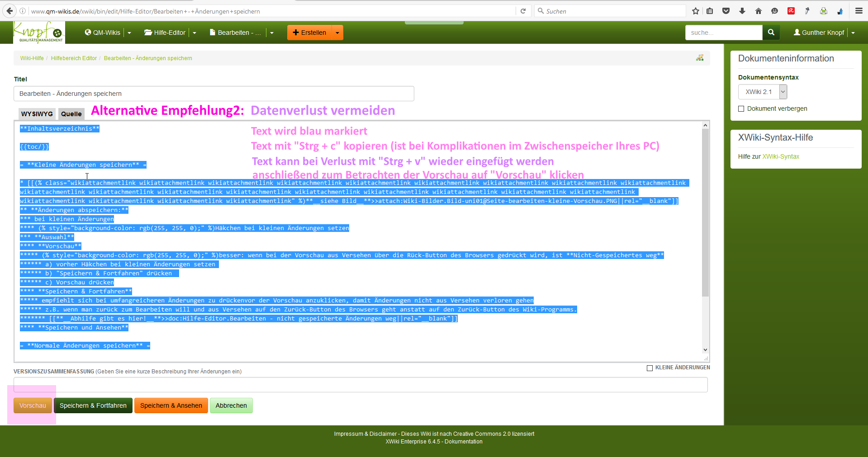
Task: Open the Pocket save icon
Action: pyautogui.click(x=726, y=11)
